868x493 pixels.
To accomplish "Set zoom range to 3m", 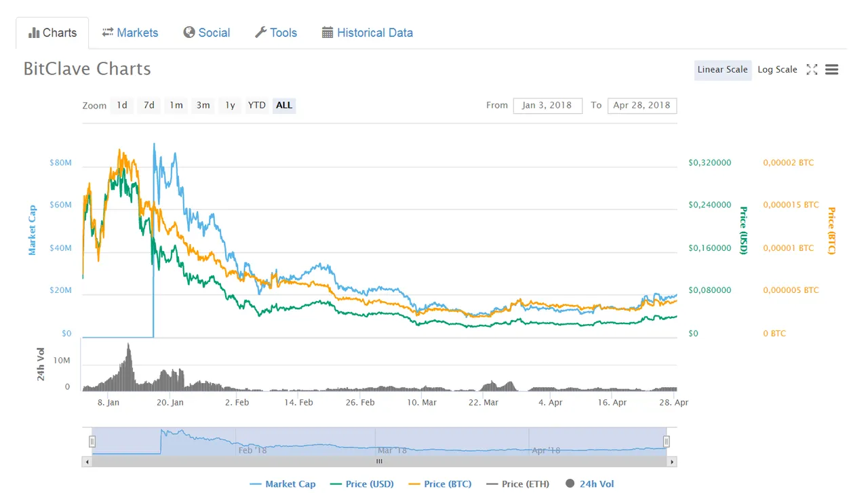I will [x=203, y=105].
